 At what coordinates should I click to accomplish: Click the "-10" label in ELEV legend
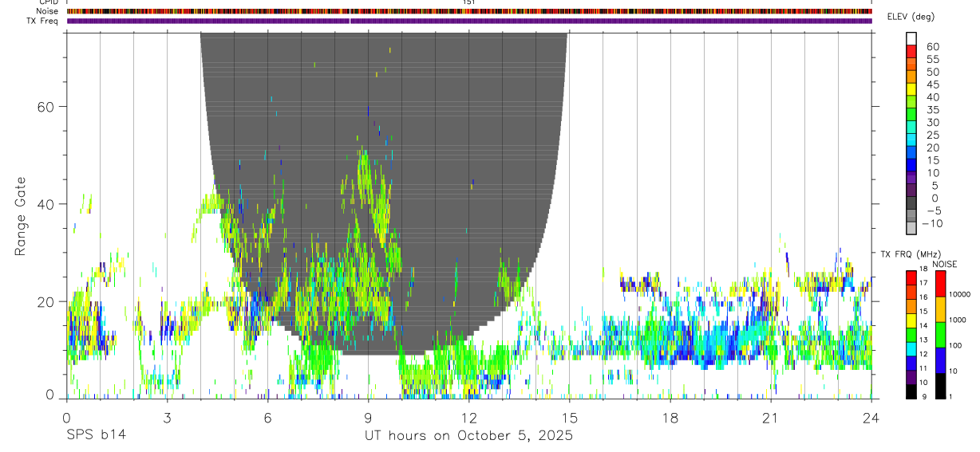(x=931, y=223)
